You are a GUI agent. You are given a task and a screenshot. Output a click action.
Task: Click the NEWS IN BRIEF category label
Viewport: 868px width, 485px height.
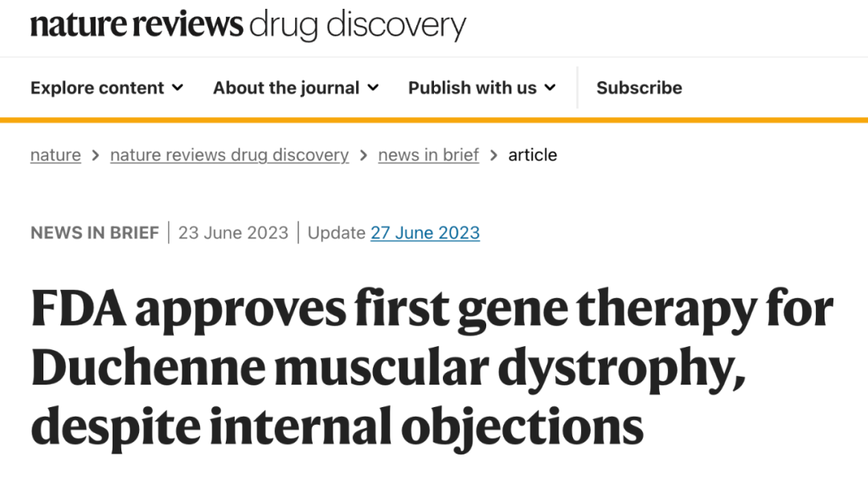click(94, 233)
